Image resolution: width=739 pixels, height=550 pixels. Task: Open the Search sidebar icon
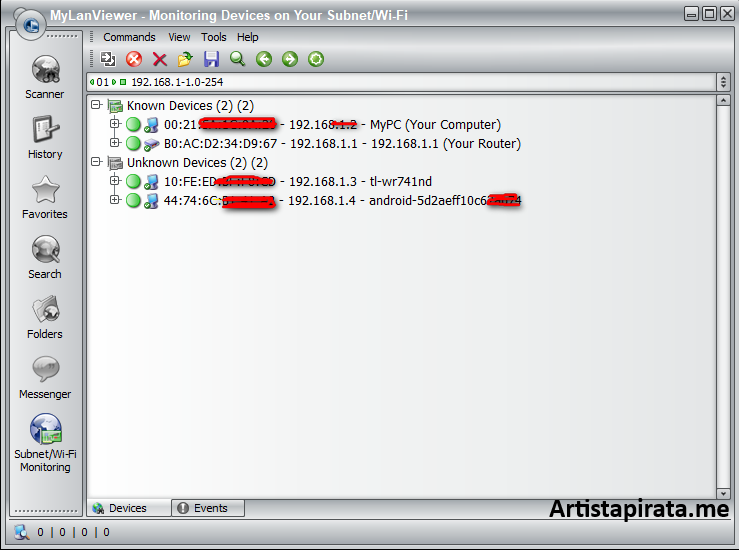pos(44,256)
